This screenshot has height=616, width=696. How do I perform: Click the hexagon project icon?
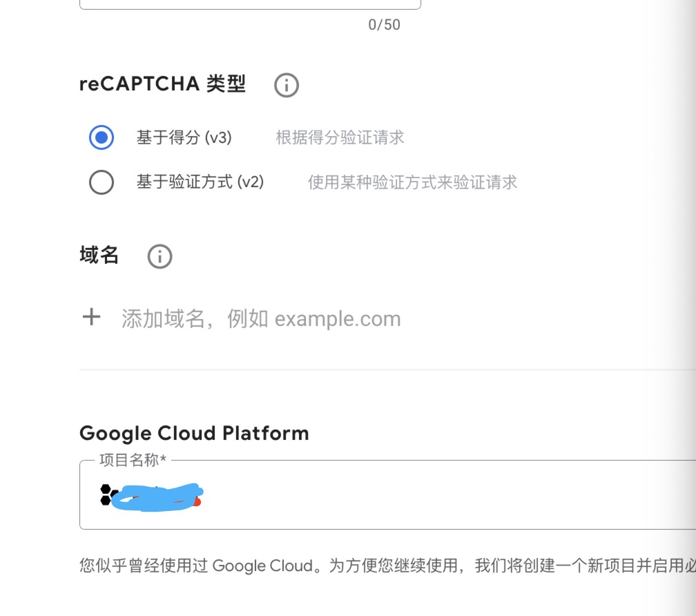pos(108,495)
